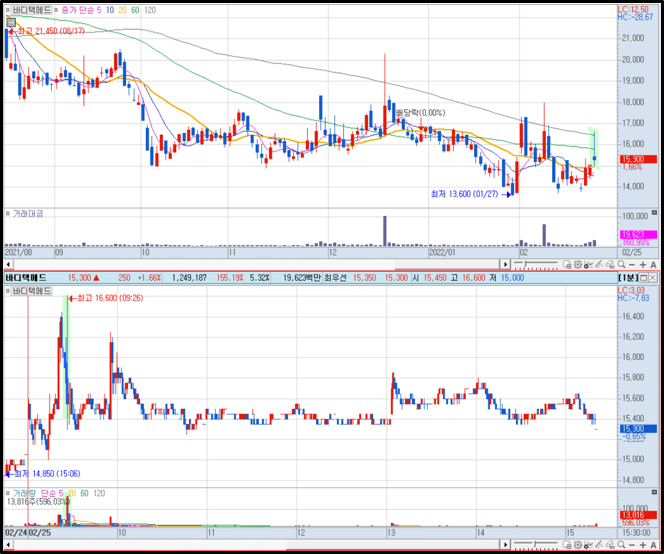Open print/copy icon on daily chart toolbar
The image size is (664, 554).
[568, 264]
